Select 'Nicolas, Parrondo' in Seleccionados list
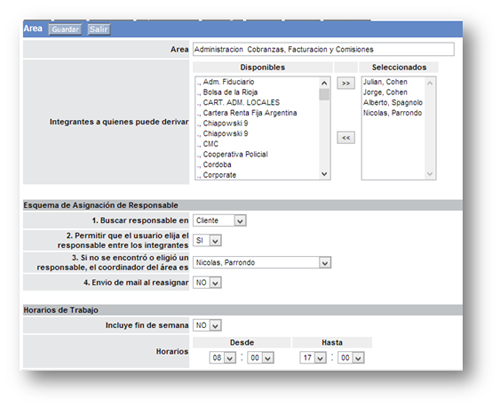Viewport: 500px width, 408px height. coord(392,113)
